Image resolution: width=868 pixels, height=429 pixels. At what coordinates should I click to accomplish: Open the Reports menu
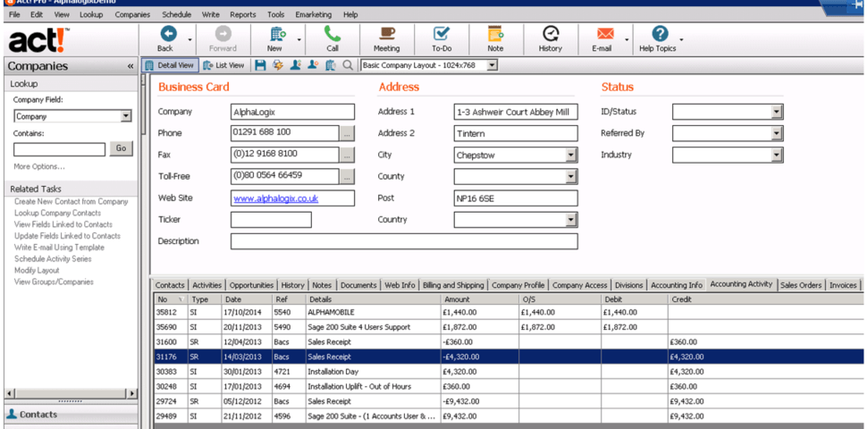tap(243, 14)
